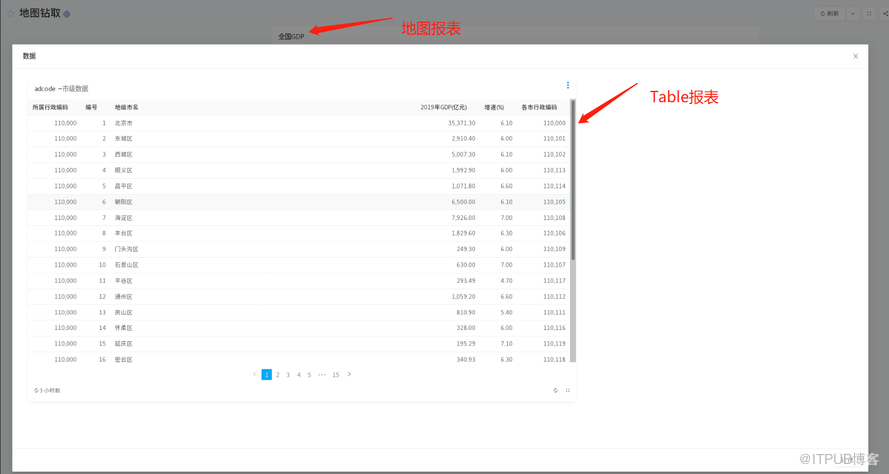This screenshot has height=474, width=889.
Task: Click the 增速(%) column header
Action: tap(494, 107)
